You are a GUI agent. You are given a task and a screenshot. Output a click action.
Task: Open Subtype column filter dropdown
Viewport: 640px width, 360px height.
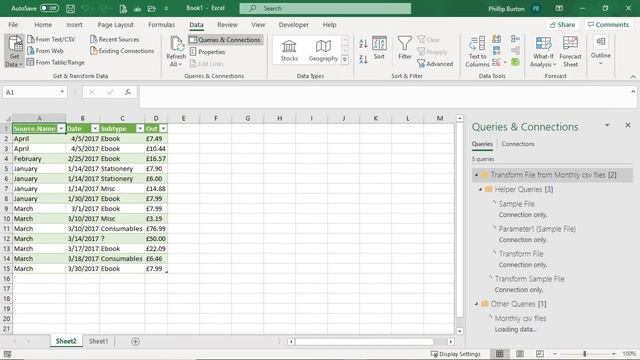[140, 129]
